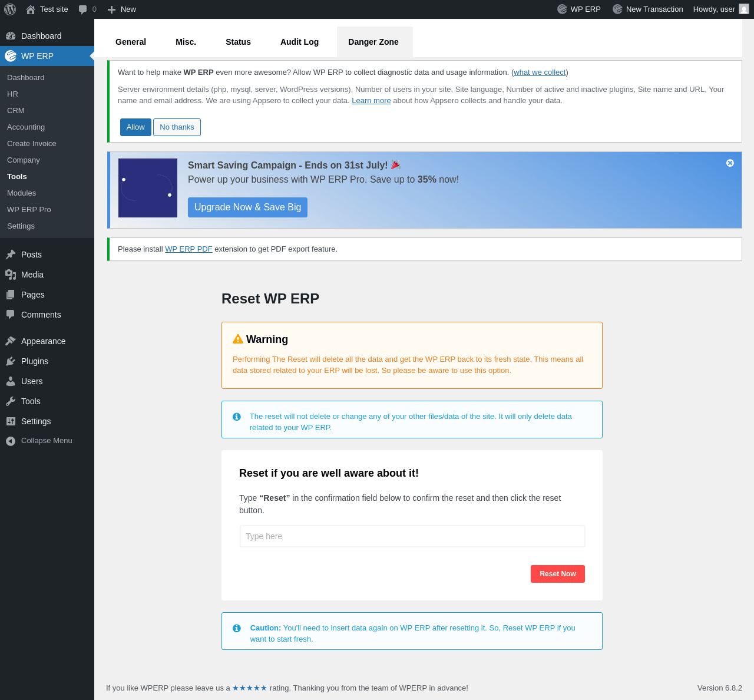Click the 'Reset WP ERP' heading
Screen dimensions: 754x700
point(270,299)
